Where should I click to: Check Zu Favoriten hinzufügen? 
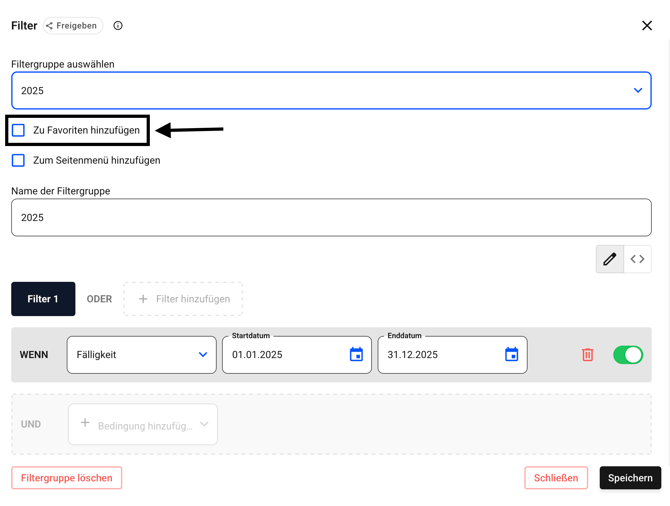19,130
